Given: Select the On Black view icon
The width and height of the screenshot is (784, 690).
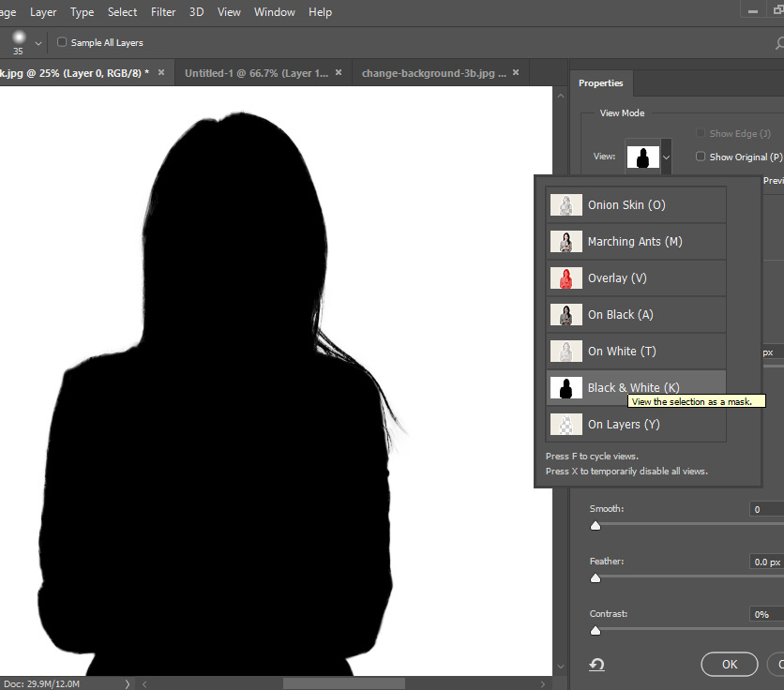Looking at the screenshot, I should click(565, 315).
